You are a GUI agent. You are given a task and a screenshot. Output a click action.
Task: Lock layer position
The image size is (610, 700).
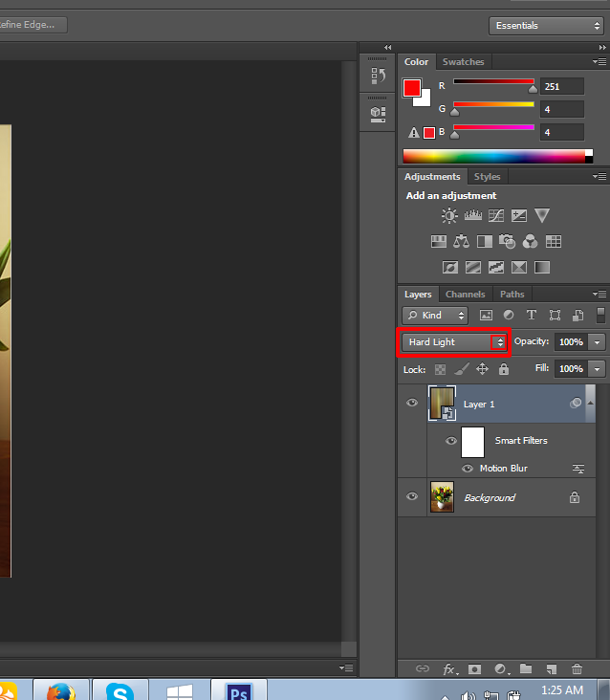click(x=483, y=369)
